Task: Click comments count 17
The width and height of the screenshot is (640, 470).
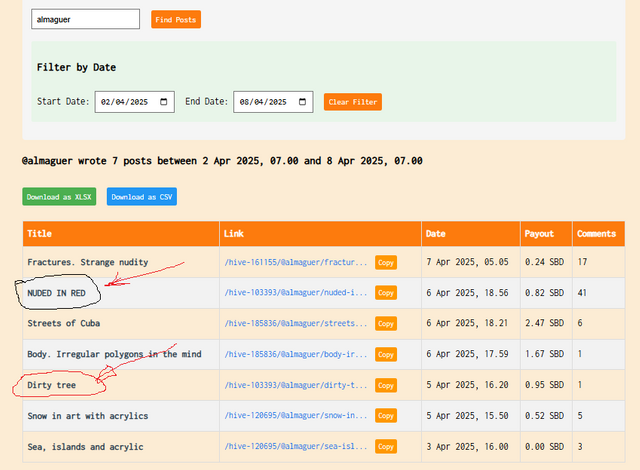Action: click(x=582, y=262)
